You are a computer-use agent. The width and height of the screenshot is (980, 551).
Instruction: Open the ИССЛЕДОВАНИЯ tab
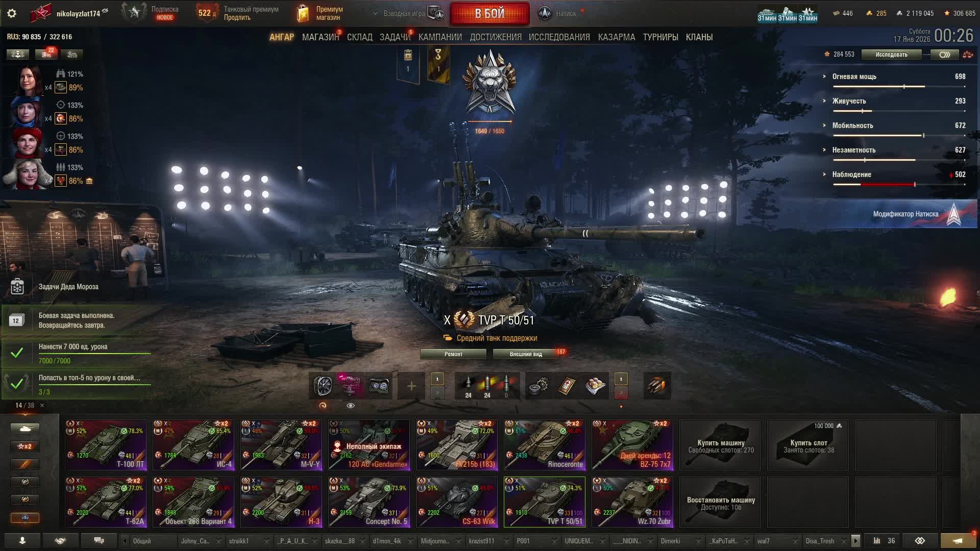(559, 37)
